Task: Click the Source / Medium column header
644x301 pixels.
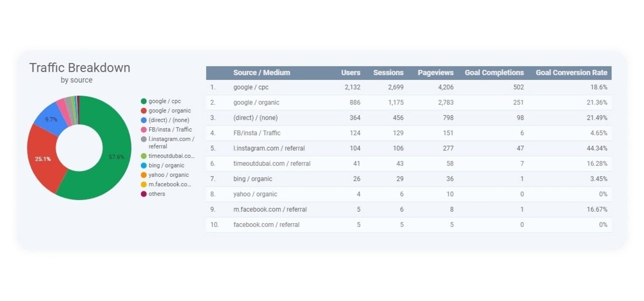Action: coord(261,73)
